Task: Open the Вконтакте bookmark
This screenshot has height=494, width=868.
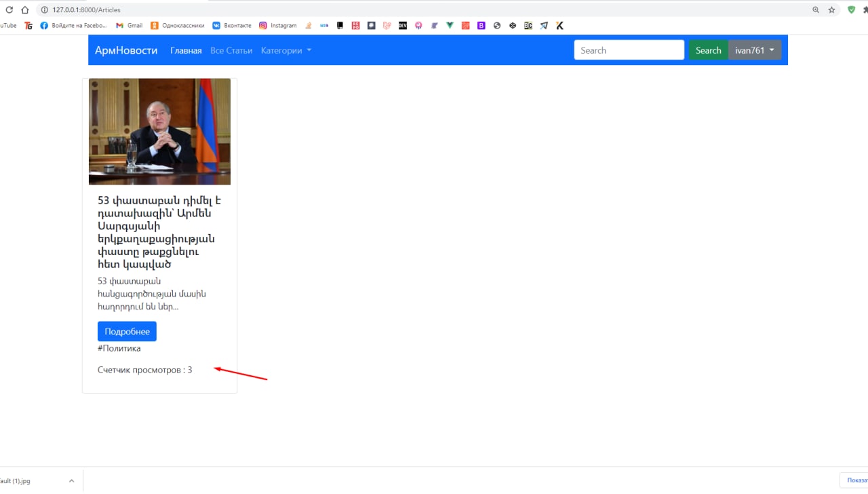Action: pyautogui.click(x=232, y=26)
